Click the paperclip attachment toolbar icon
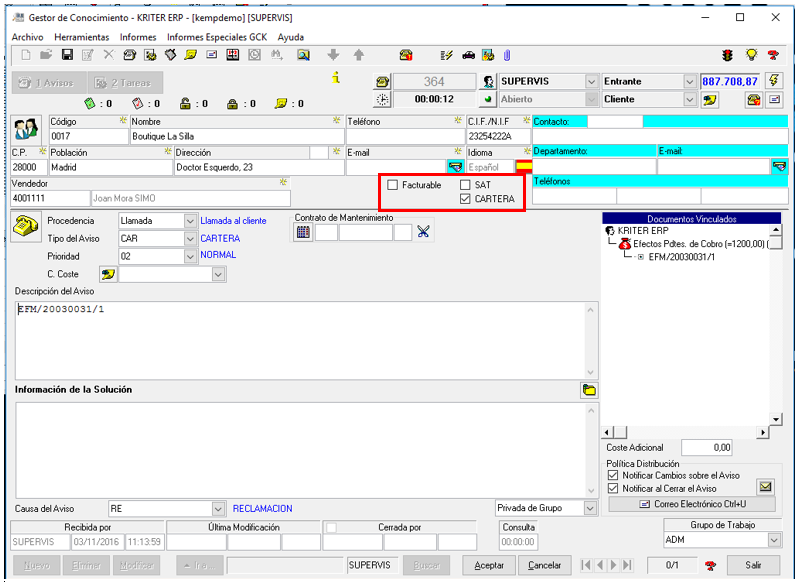The width and height of the screenshot is (800, 582). 507,55
